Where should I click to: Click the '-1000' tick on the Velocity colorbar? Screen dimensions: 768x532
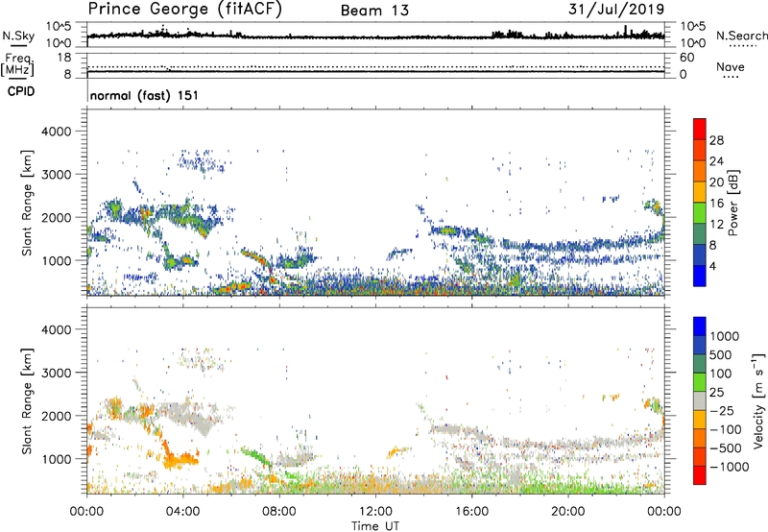[x=729, y=467]
